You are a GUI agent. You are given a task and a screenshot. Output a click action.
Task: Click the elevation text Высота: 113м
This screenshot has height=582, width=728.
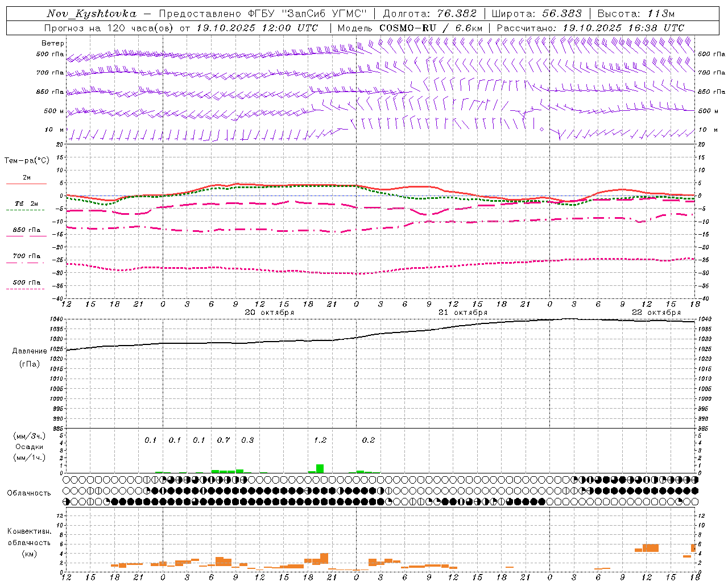coord(636,14)
